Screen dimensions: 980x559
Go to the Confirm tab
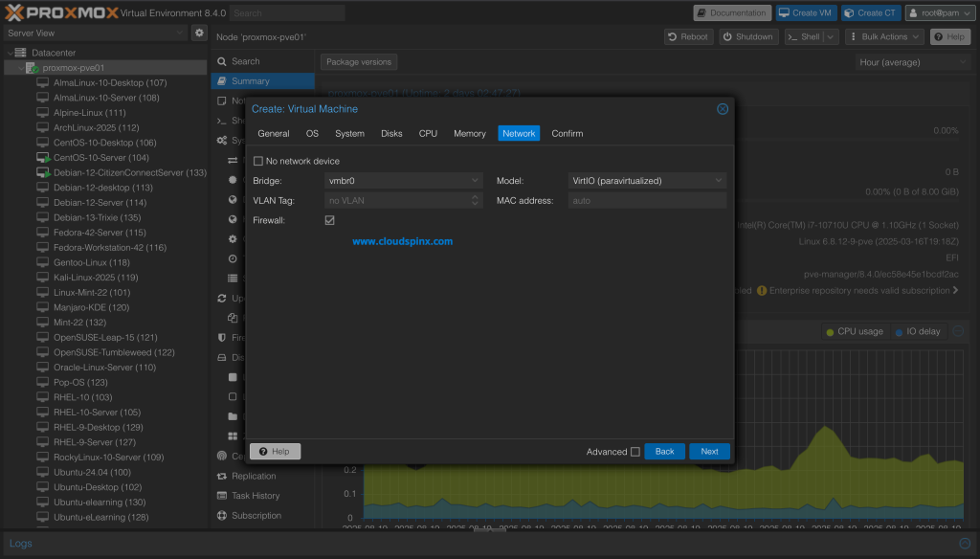(567, 134)
